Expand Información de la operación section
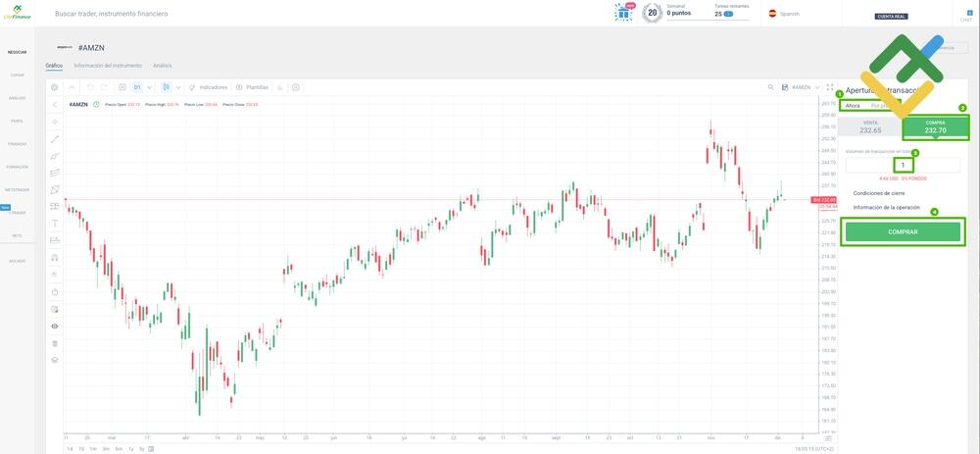The width and height of the screenshot is (980, 454). click(886, 207)
